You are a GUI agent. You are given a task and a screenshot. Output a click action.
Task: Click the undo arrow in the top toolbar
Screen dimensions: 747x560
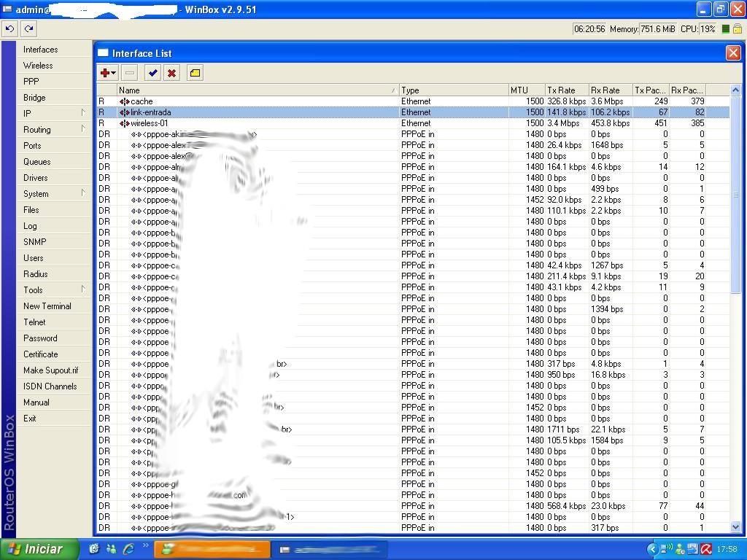point(9,29)
